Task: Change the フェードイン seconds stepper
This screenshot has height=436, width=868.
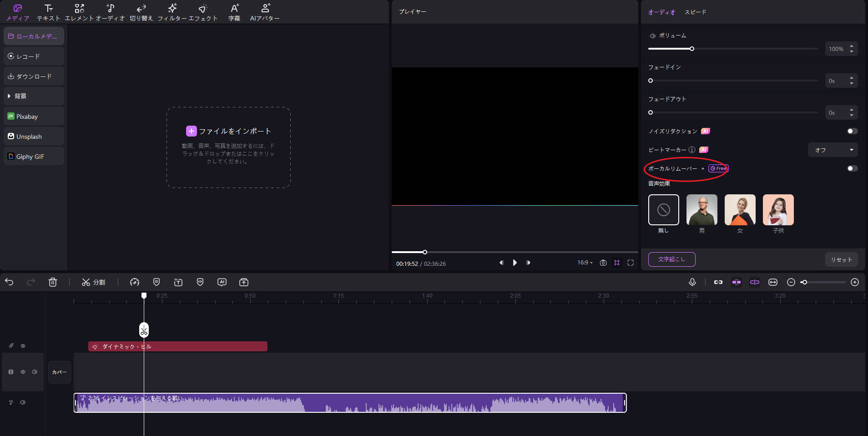Action: tap(852, 81)
